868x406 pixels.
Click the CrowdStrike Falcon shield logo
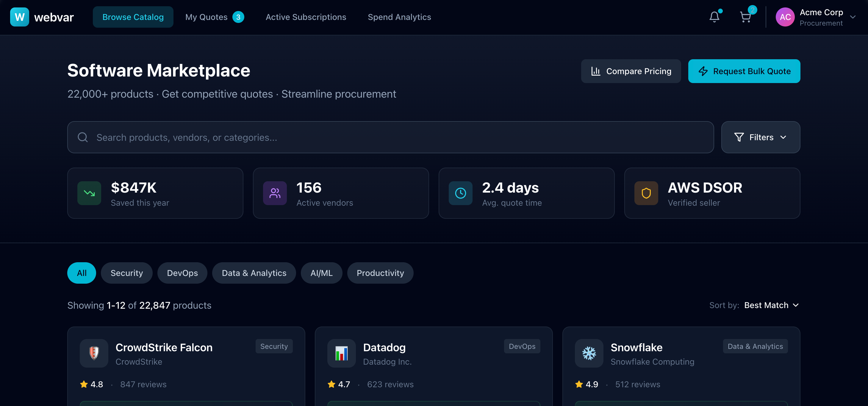(94, 353)
